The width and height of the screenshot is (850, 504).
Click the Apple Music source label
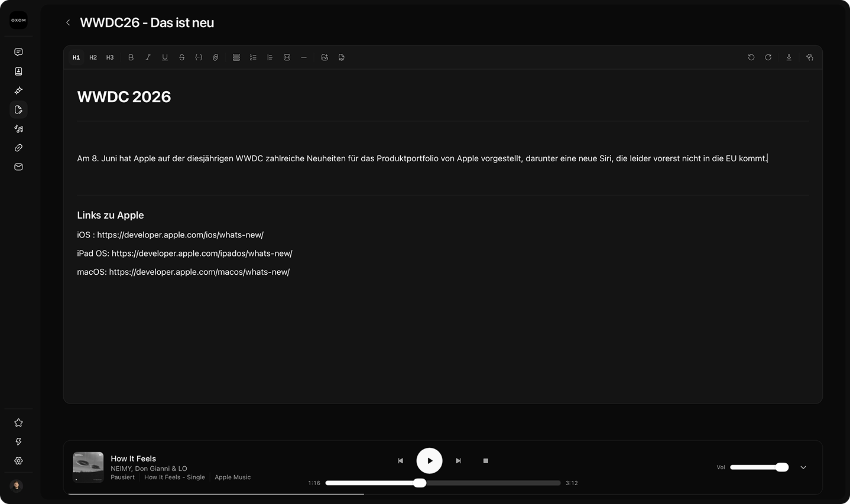[233, 477]
